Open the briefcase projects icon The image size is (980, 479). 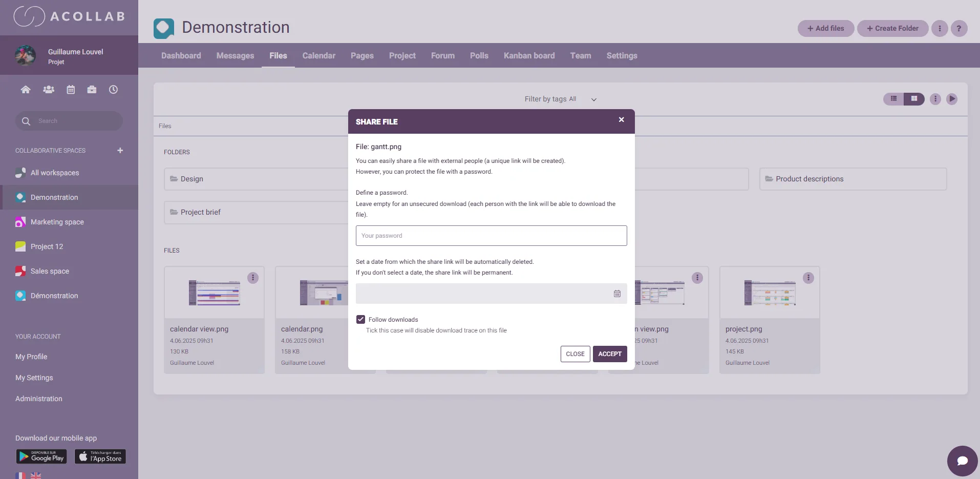[x=92, y=90]
